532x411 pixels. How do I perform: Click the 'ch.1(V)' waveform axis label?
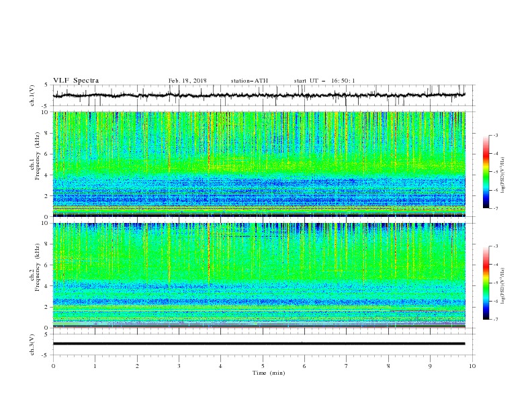tap(32, 95)
